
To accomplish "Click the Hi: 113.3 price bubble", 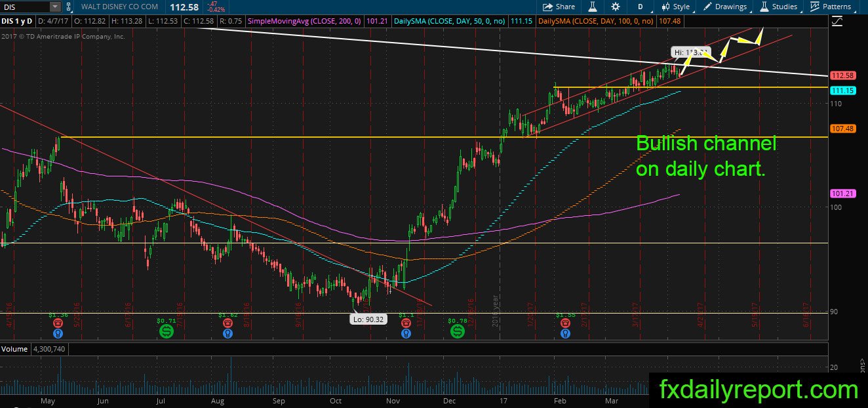I will coord(690,52).
